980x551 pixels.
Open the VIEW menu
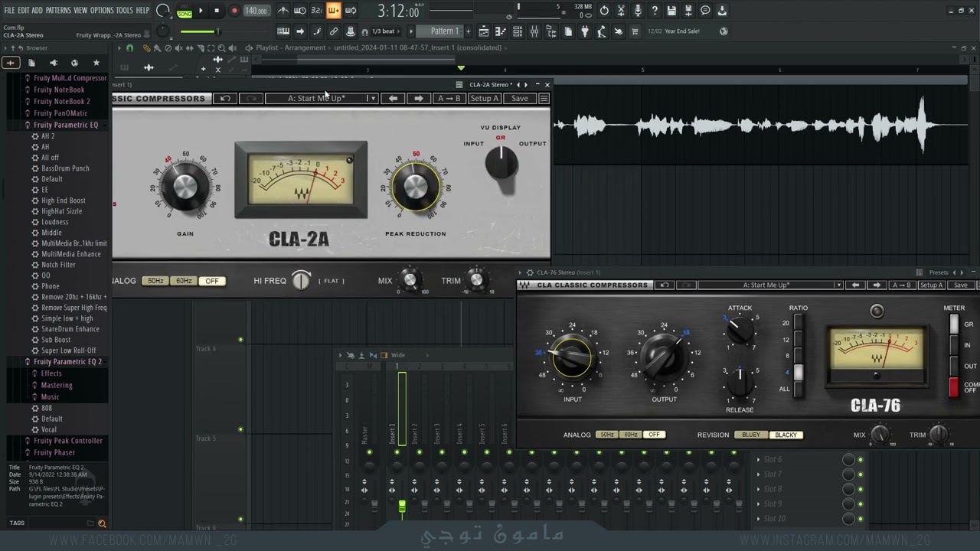(80, 11)
